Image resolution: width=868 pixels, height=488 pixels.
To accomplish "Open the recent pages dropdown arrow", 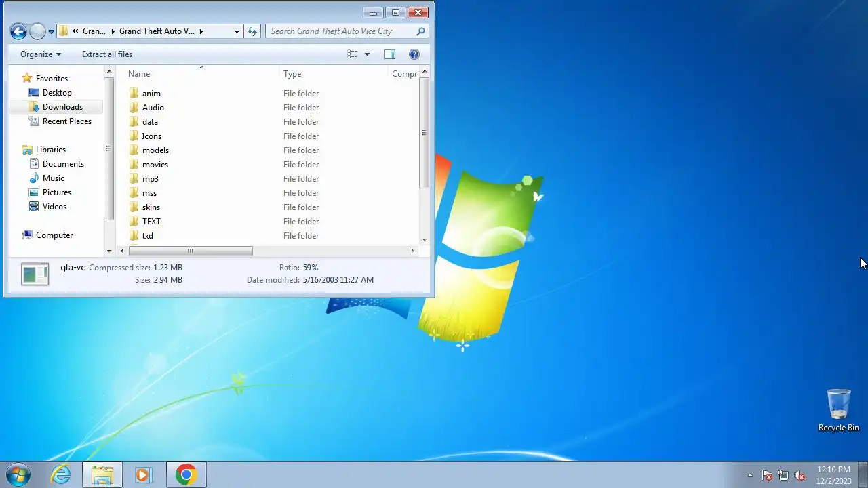I will (x=51, y=32).
